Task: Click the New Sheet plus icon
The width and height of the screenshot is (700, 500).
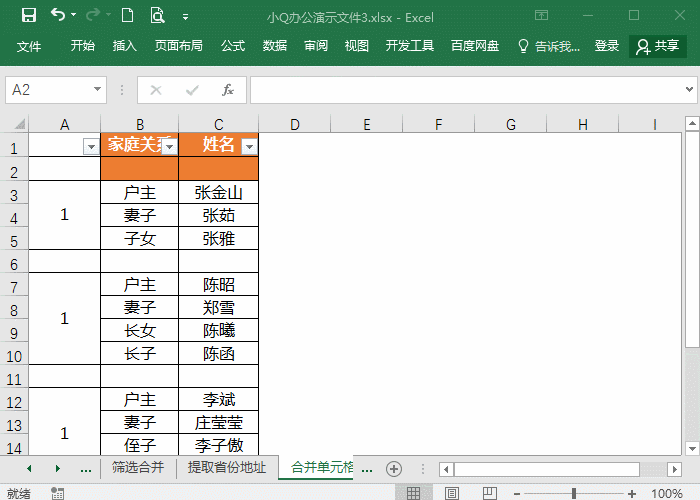Action: 394,469
